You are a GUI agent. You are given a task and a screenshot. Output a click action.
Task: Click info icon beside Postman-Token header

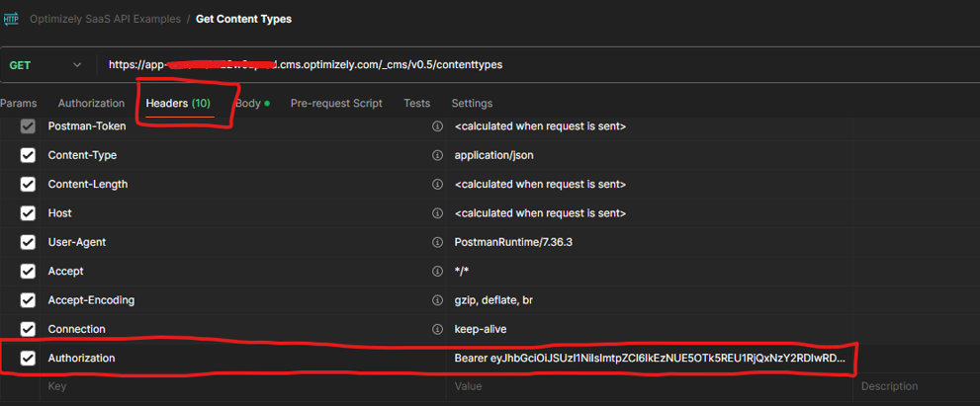click(437, 126)
